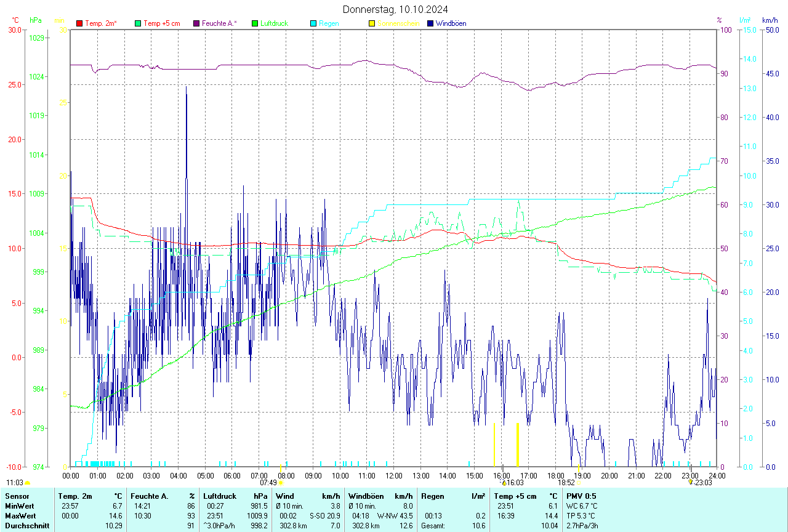The image size is (788, 532).
Task: Click the Feuchte A. column header in table
Action: click(x=150, y=496)
